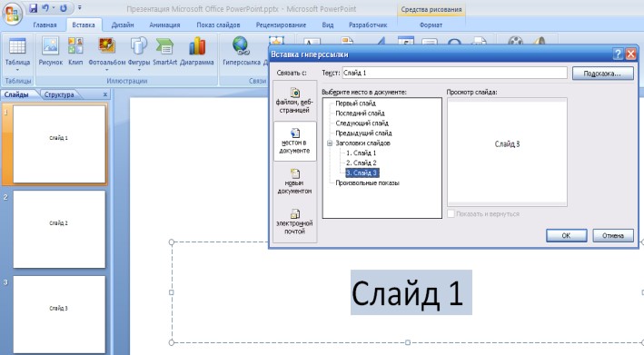Screen dimensions: 644x355
Task: Open the Quick Access toolbar customize arrow
Action: pyautogui.click(x=80, y=7)
